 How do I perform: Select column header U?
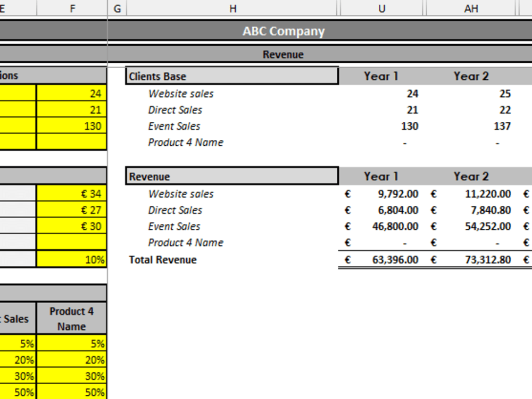[x=381, y=8]
